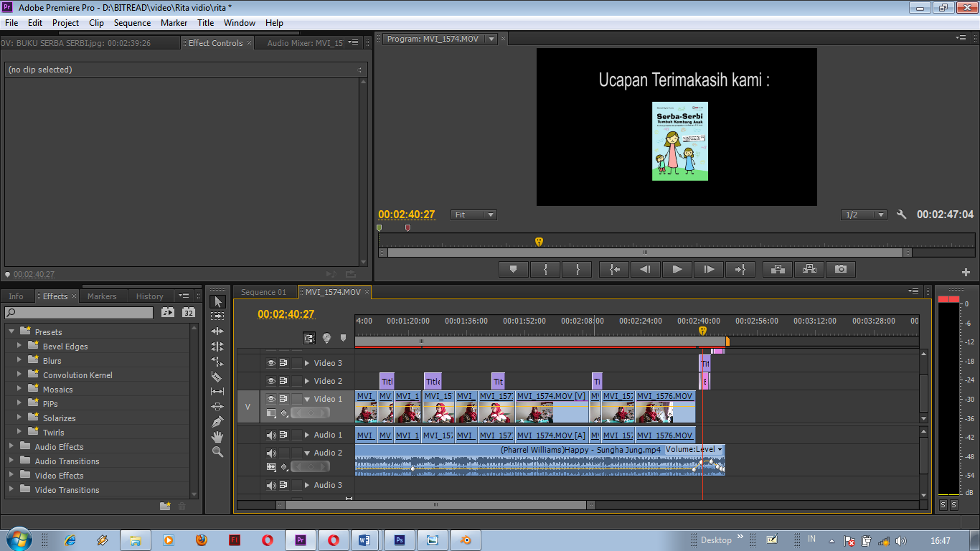Open the Sequence menu
Screen dimensions: 980x551
[132, 23]
